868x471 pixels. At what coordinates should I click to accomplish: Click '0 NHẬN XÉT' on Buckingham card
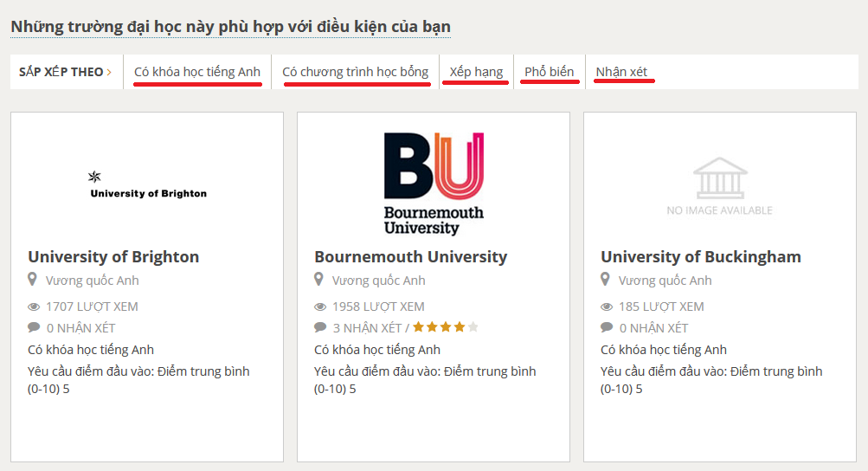pyautogui.click(x=653, y=328)
